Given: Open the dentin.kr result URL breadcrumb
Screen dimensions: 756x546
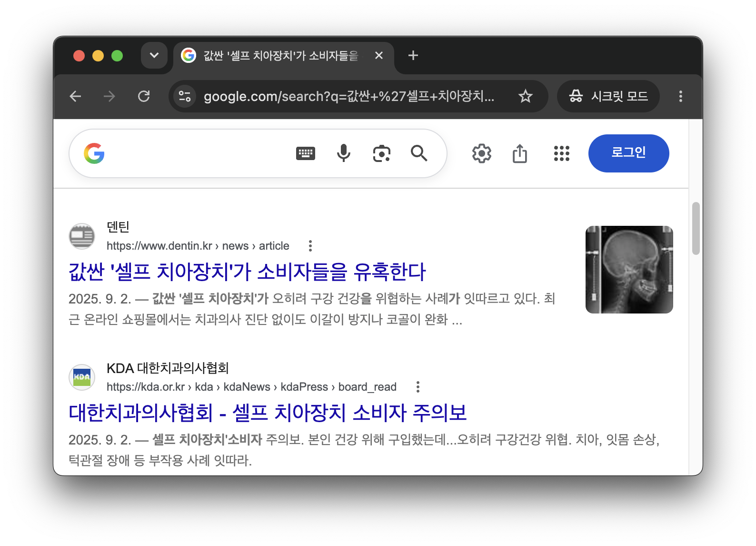Looking at the screenshot, I should 198,246.
